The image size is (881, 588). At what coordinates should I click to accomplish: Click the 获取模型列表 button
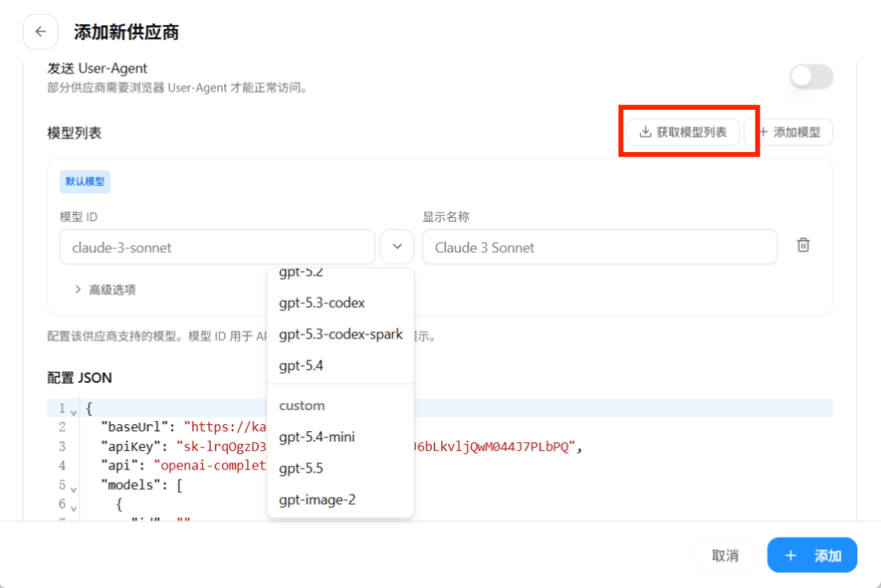click(683, 132)
